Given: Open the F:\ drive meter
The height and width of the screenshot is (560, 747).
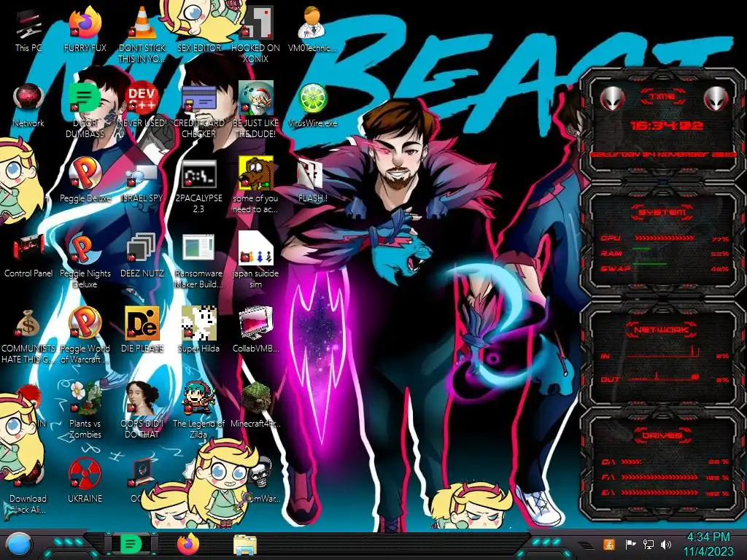Looking at the screenshot, I should [x=664, y=477].
